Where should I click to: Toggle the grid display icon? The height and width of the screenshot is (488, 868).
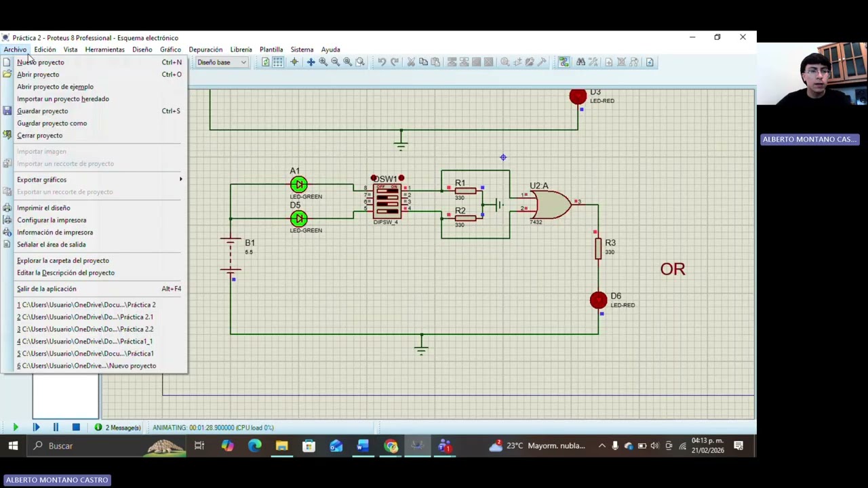[278, 62]
